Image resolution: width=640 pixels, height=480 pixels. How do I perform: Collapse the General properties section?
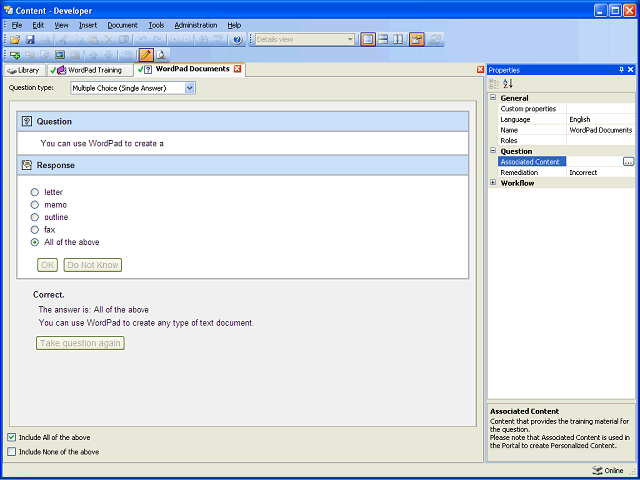click(x=493, y=98)
